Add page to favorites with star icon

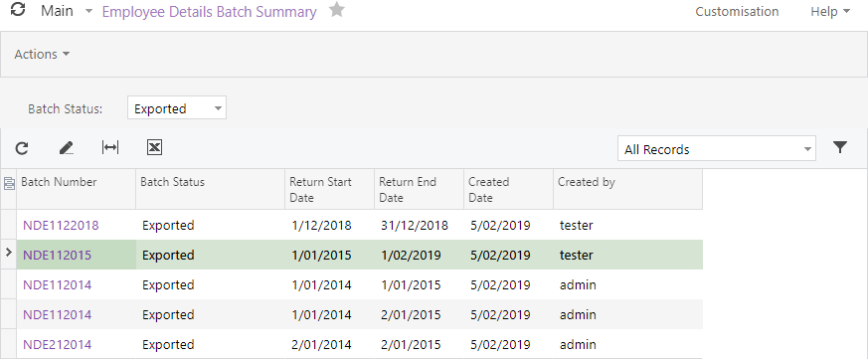pyautogui.click(x=337, y=10)
